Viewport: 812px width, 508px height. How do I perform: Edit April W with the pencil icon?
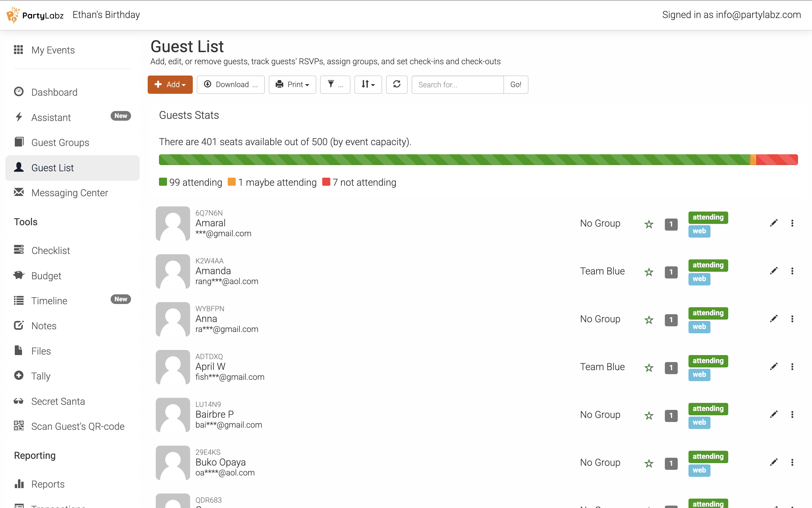coord(774,367)
